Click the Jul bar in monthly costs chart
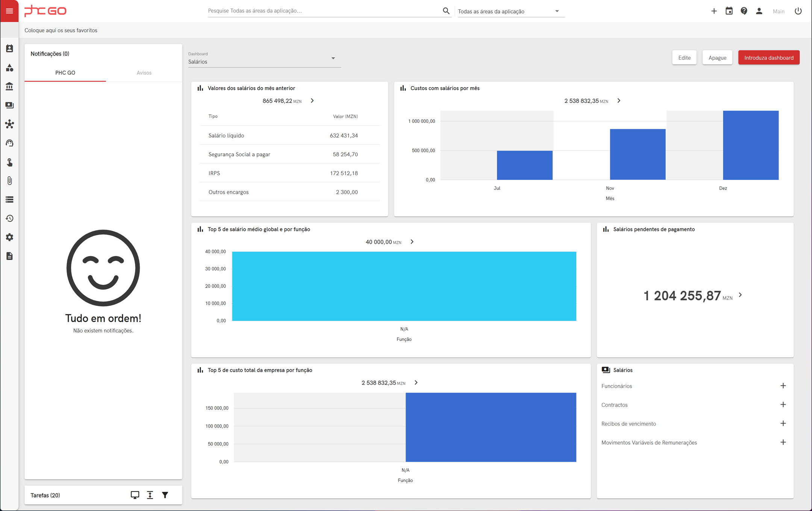 (524, 165)
